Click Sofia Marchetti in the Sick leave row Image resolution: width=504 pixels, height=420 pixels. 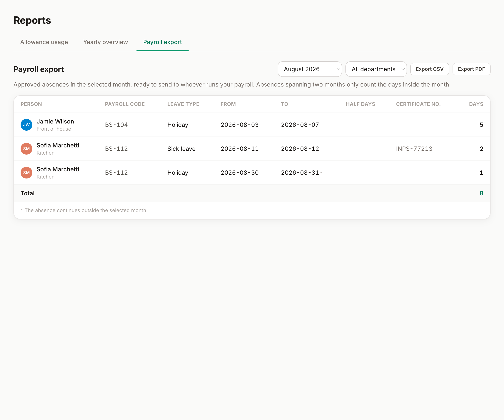[58, 146]
